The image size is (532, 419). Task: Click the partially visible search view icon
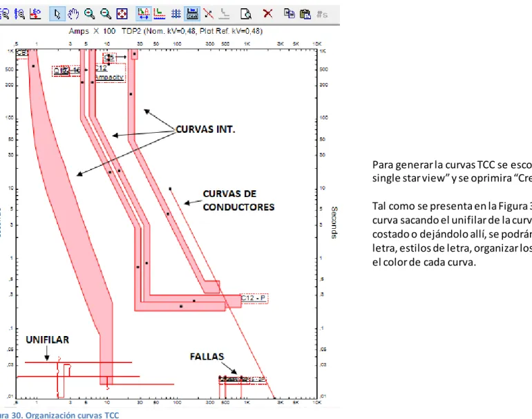[x=4, y=14]
